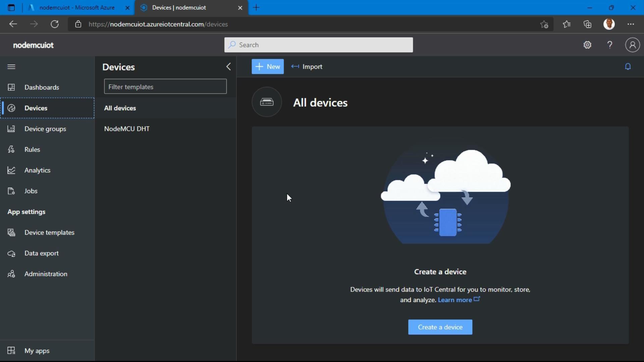644x362 pixels.
Task: Open the Analytics section
Action: tap(38, 170)
